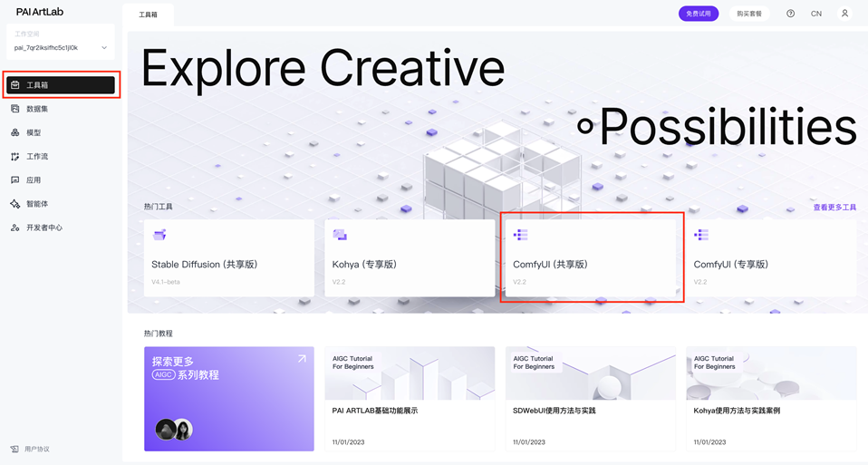This screenshot has height=465, width=868.
Task: Click the 开发者中心 developer icon in sidebar
Action: tap(14, 228)
